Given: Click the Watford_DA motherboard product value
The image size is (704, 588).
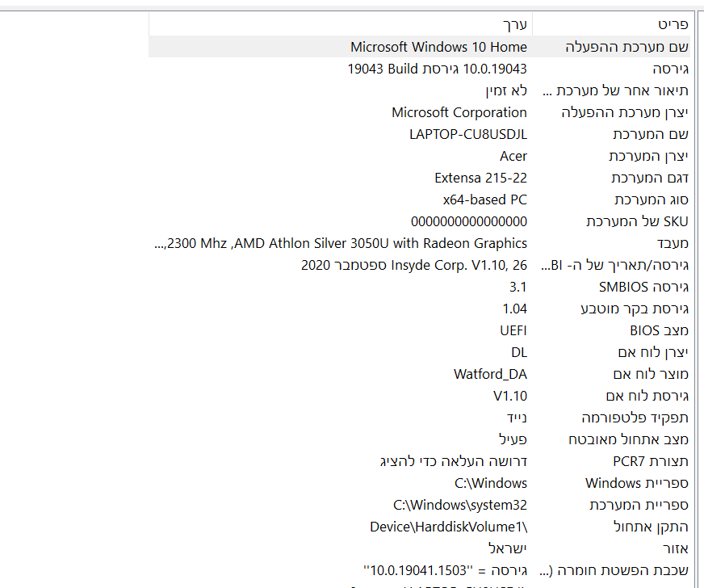Looking at the screenshot, I should [490, 374].
